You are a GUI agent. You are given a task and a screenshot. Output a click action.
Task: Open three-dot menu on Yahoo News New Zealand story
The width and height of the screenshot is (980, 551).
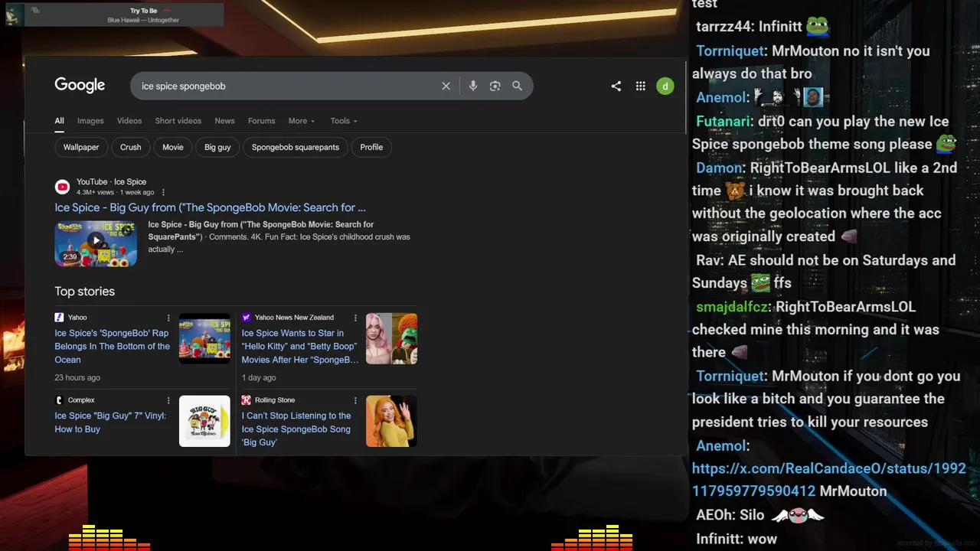coord(355,318)
